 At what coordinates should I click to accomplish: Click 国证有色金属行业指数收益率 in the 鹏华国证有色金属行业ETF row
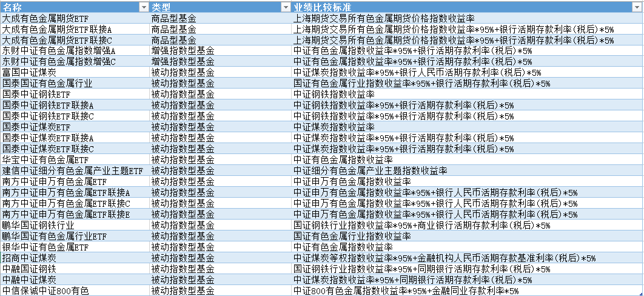[x=468, y=236]
